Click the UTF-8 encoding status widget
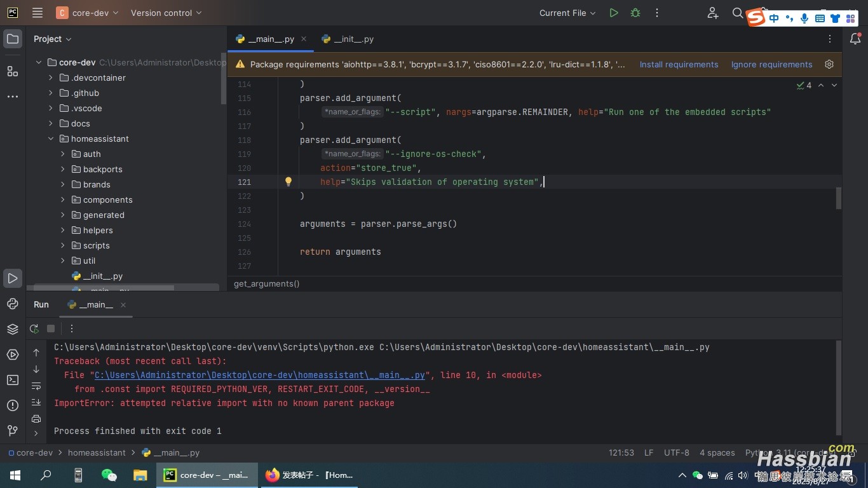Image resolution: width=868 pixels, height=488 pixels. (676, 453)
